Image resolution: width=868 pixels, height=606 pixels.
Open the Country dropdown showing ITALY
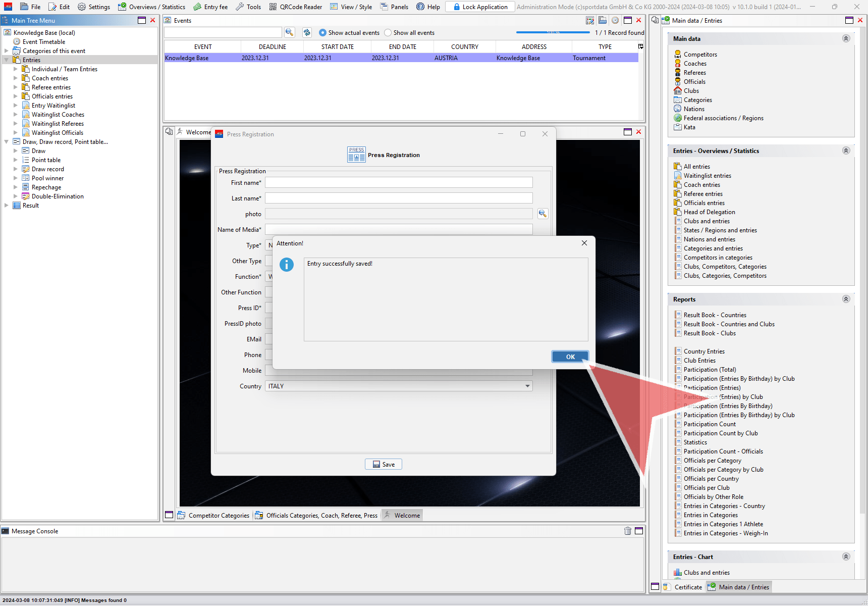click(527, 386)
